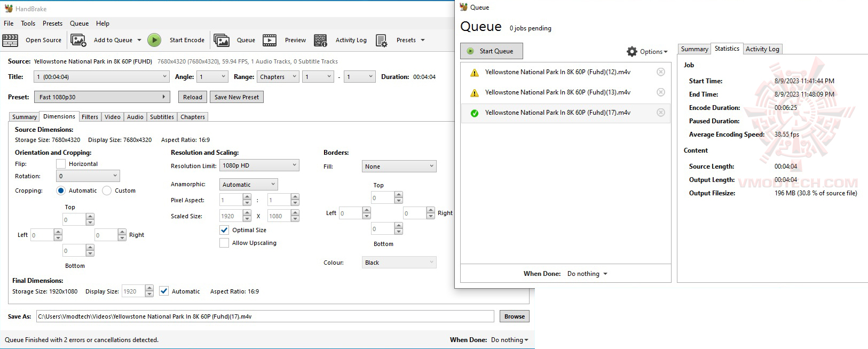Switch to the Subtitles tab
Screen dimensions: 868x349
pos(162,117)
